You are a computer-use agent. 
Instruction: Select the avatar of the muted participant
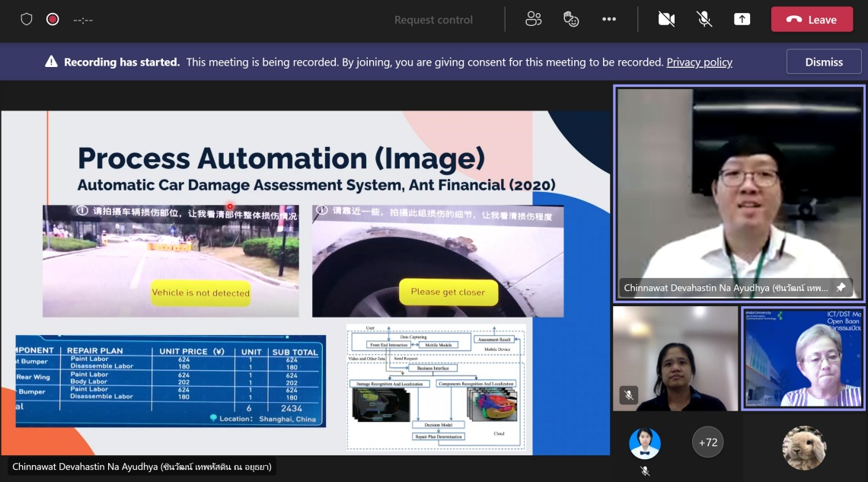coord(645,444)
